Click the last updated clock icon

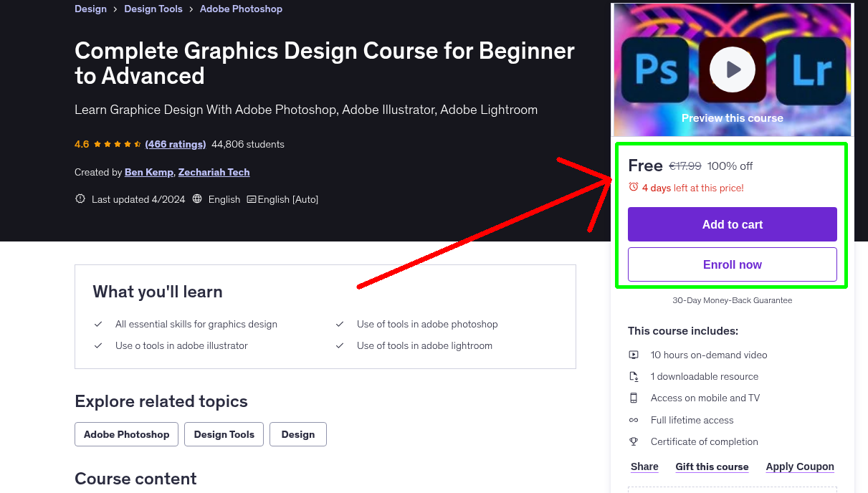pos(80,198)
